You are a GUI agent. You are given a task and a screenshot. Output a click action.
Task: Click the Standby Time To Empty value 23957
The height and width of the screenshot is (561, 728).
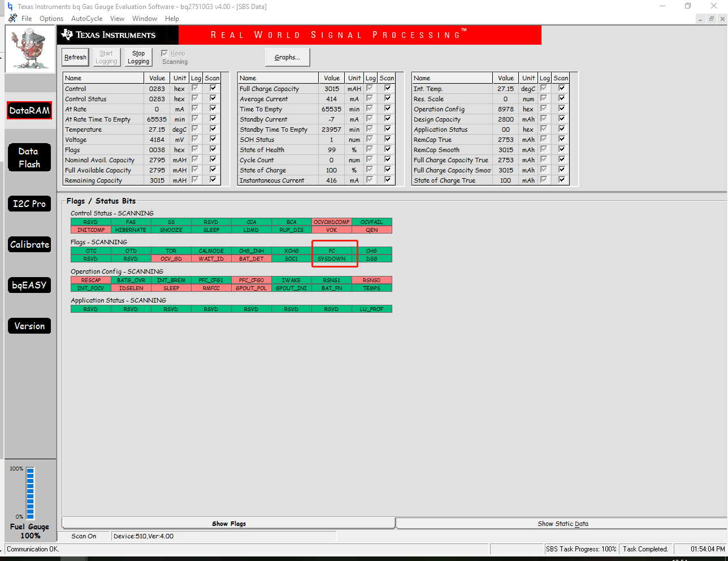tap(332, 130)
